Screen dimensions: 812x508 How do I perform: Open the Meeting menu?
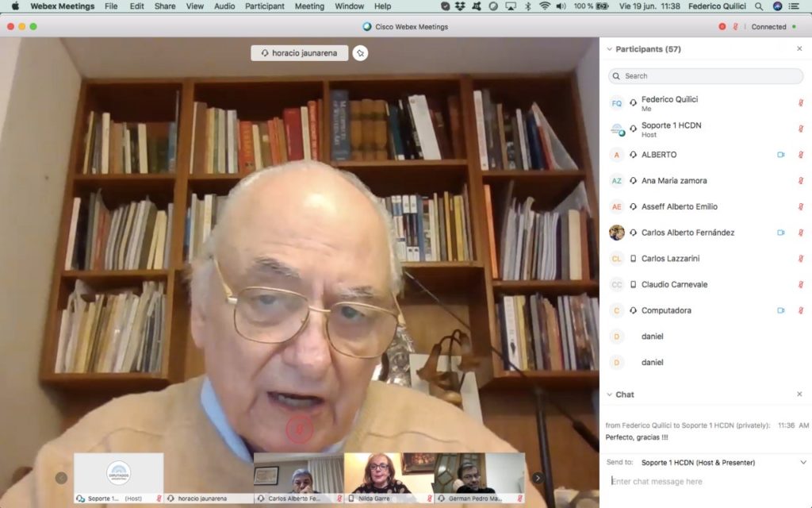point(309,6)
